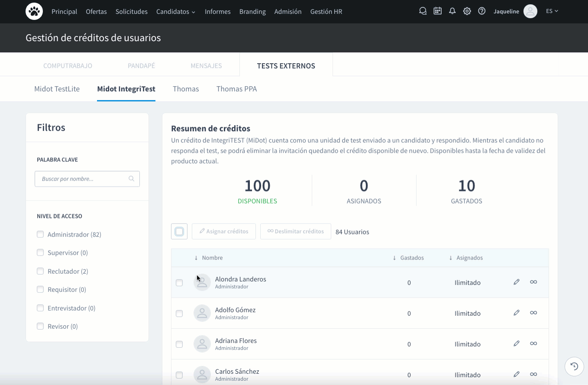Click the help question mark icon
Image resolution: width=588 pixels, height=385 pixels.
click(481, 11)
